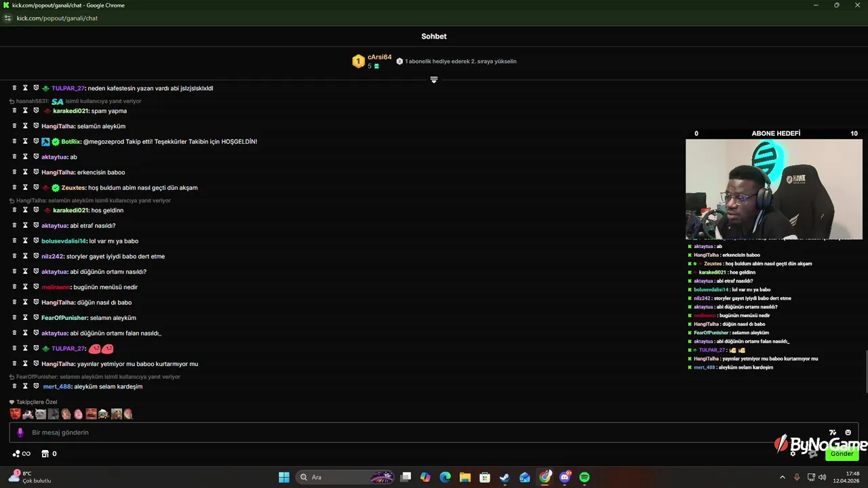This screenshot has height=488, width=868.
Task: Delete karakedi021's 'hos geldinn' message
Action: point(14,210)
